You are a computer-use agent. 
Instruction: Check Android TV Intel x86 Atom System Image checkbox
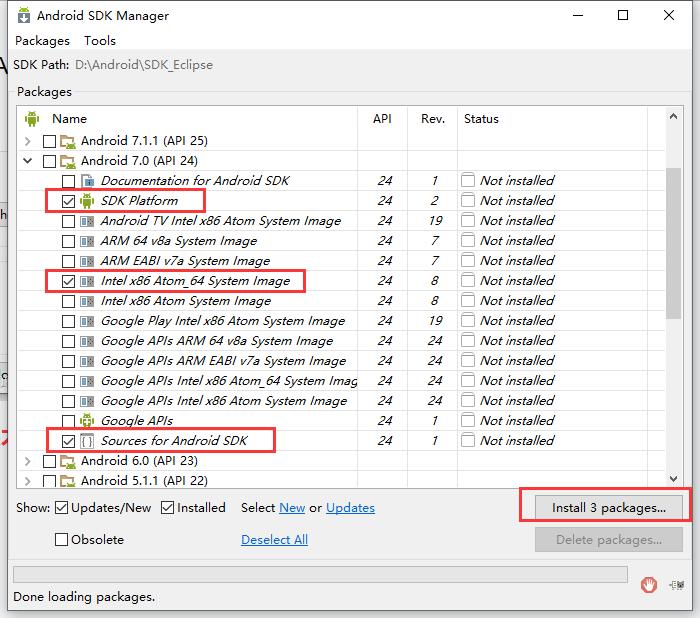(68, 221)
